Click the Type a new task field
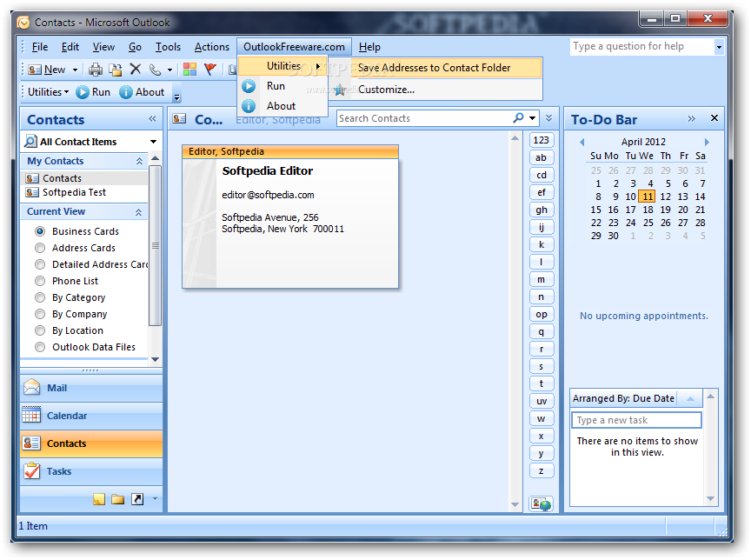 (636, 420)
